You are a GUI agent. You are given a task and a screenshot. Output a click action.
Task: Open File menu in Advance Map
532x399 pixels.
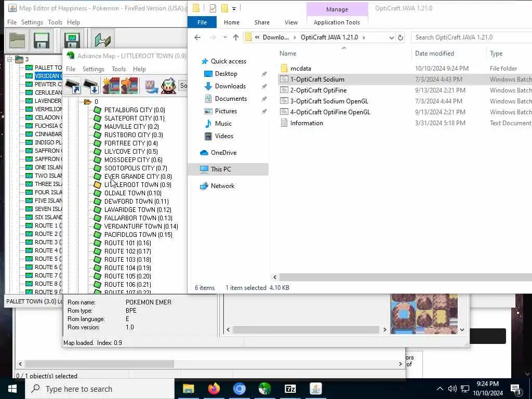click(x=71, y=69)
